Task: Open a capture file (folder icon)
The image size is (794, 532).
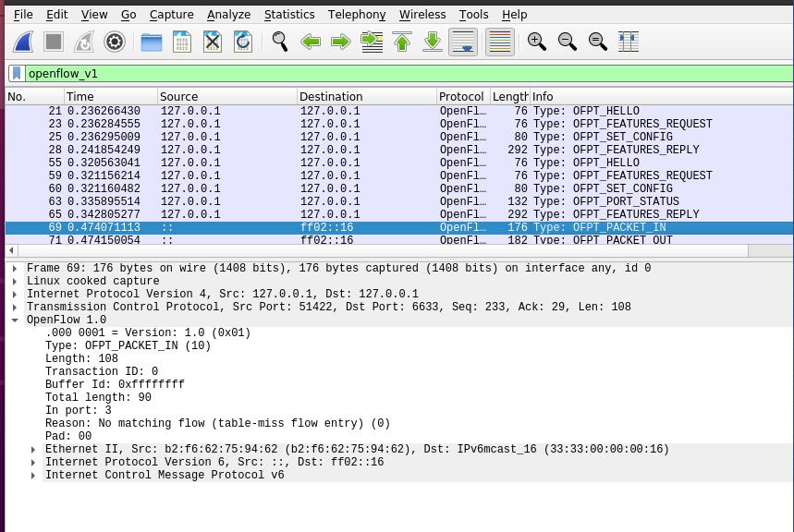Action: pyautogui.click(x=152, y=42)
